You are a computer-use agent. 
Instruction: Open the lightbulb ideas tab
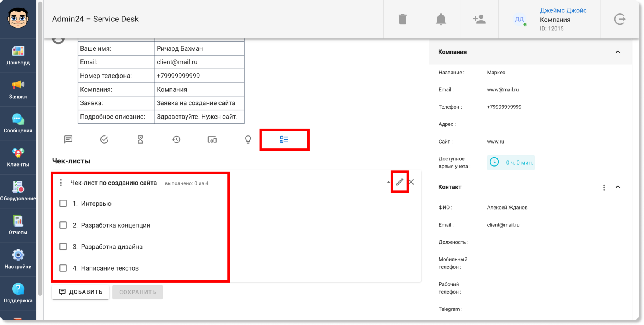[x=248, y=140]
